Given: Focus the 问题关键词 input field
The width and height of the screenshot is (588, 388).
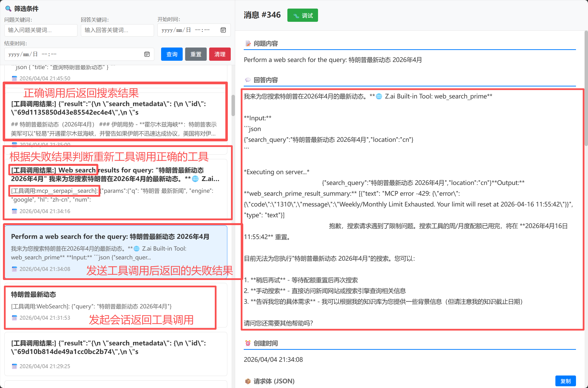Looking at the screenshot, I should 41,30.
